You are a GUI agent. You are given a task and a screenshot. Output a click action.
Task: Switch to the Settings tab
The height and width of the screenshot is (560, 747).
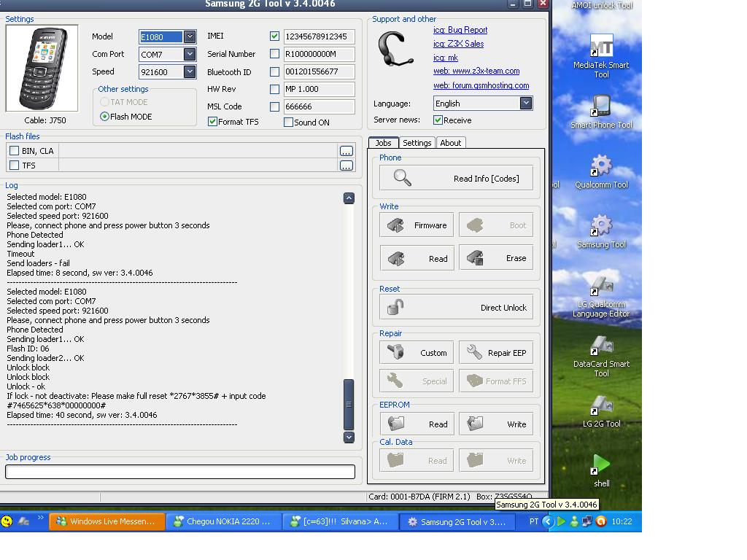coord(417,143)
